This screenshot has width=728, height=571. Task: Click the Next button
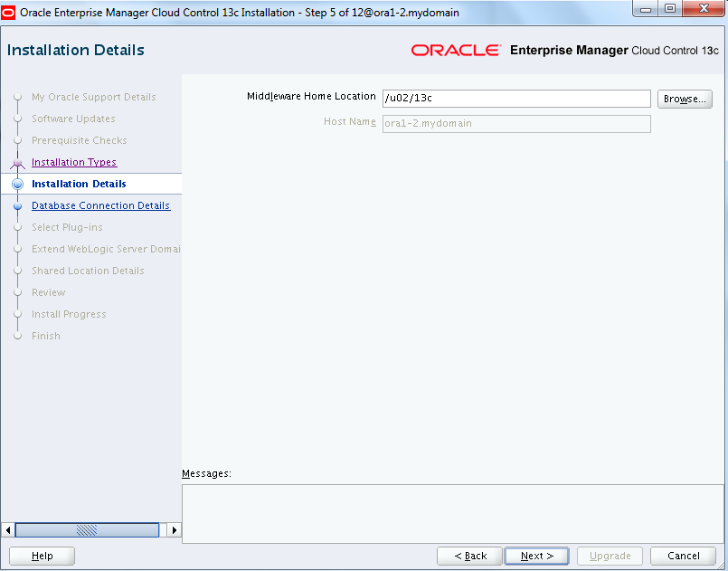[537, 556]
